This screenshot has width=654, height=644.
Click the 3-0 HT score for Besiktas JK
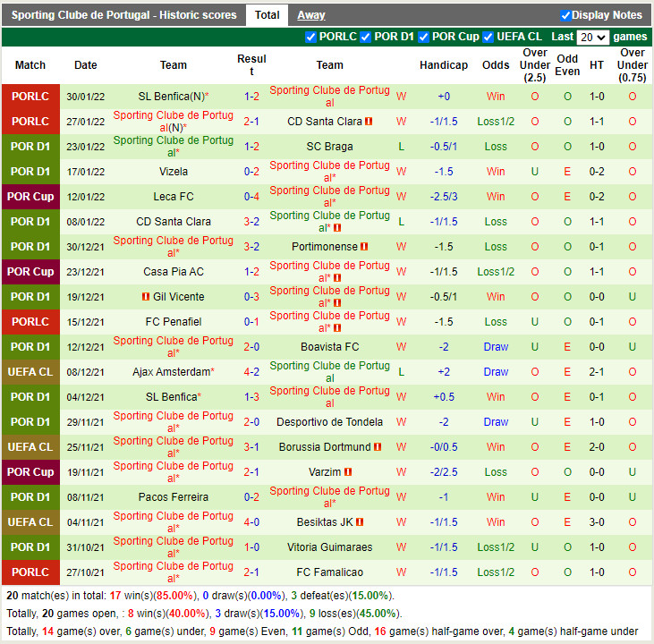tap(597, 521)
